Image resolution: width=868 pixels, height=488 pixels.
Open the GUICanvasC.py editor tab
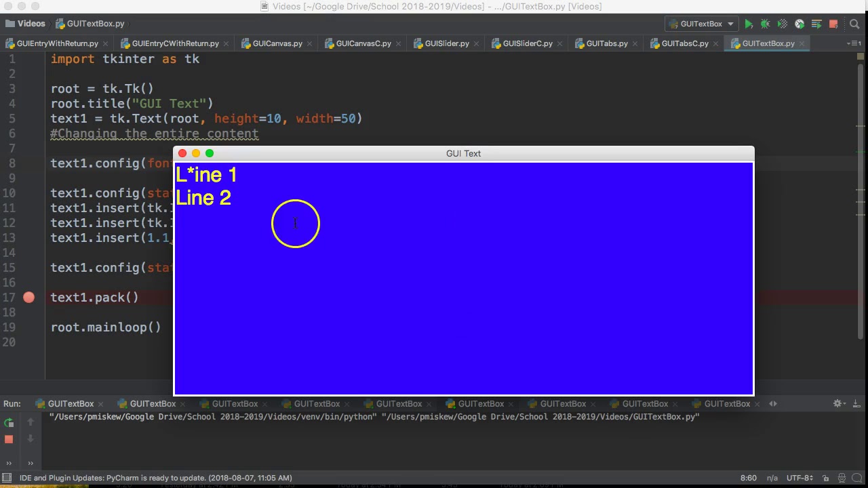coord(363,43)
